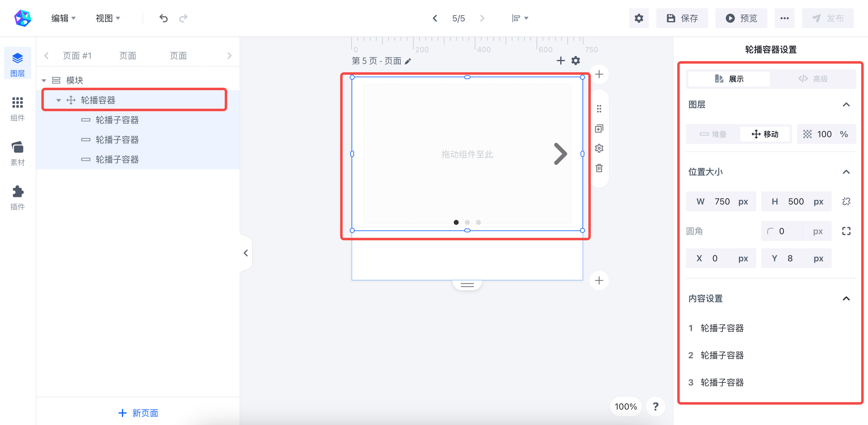Screen dimensions: 868x425
Task: Collapse the 模块 tree node
Action: click(x=44, y=81)
